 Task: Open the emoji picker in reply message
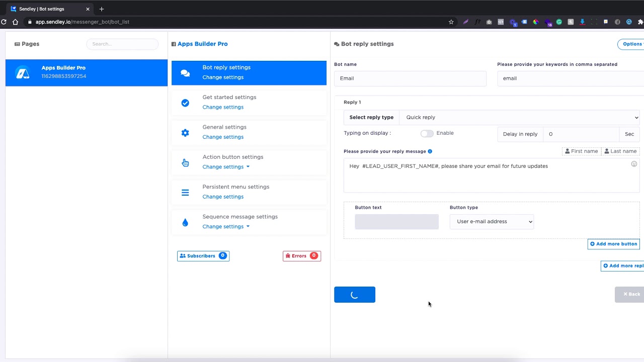[634, 164]
